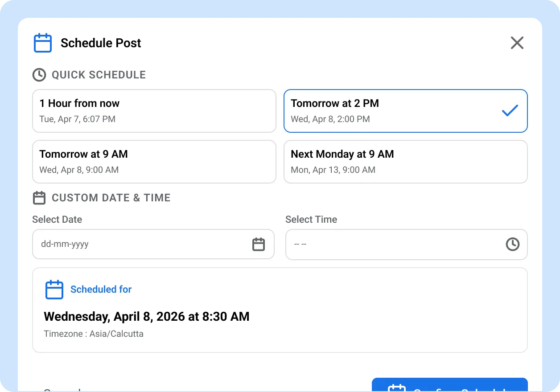Click the Timezone Asia/Calcutta text
Screen dimensions: 560x392
tap(94, 334)
